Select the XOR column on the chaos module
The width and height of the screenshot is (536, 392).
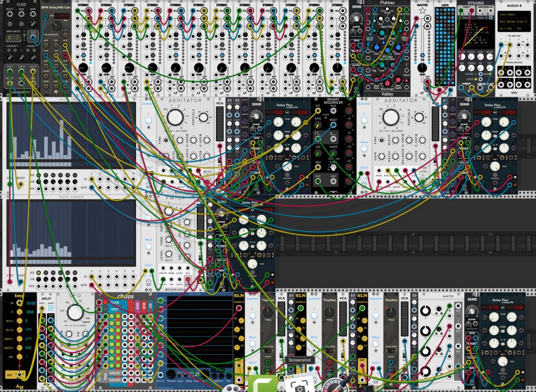click(x=144, y=305)
